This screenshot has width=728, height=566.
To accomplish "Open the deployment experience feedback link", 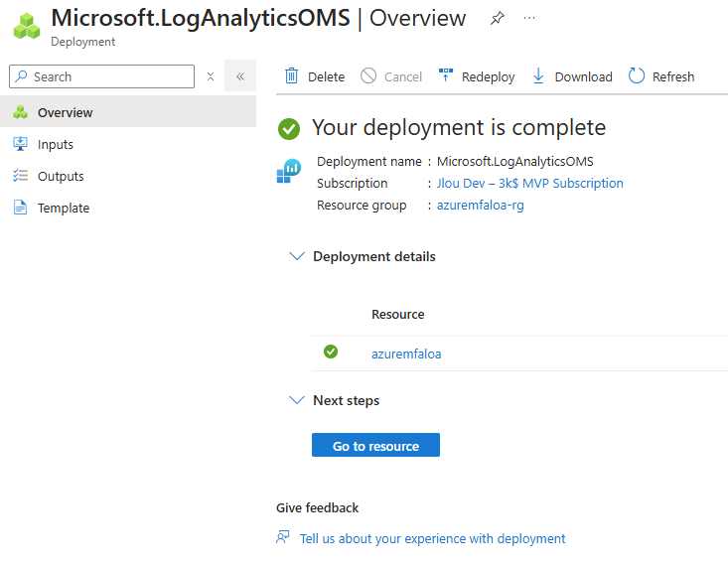I will coord(432,538).
